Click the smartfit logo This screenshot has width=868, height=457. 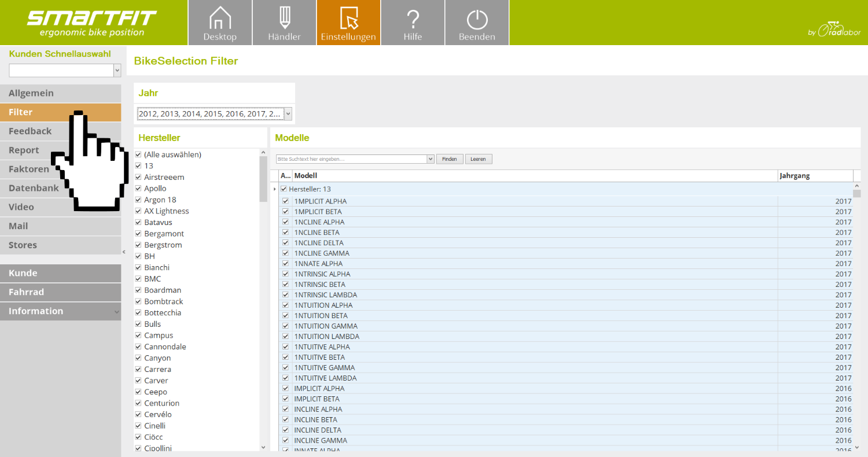click(91, 23)
